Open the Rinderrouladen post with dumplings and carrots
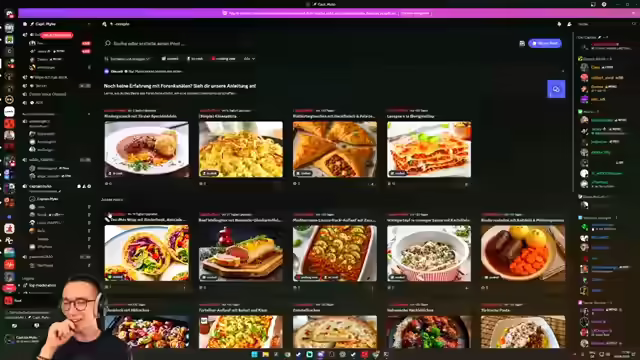The image size is (640, 360). 523,253
